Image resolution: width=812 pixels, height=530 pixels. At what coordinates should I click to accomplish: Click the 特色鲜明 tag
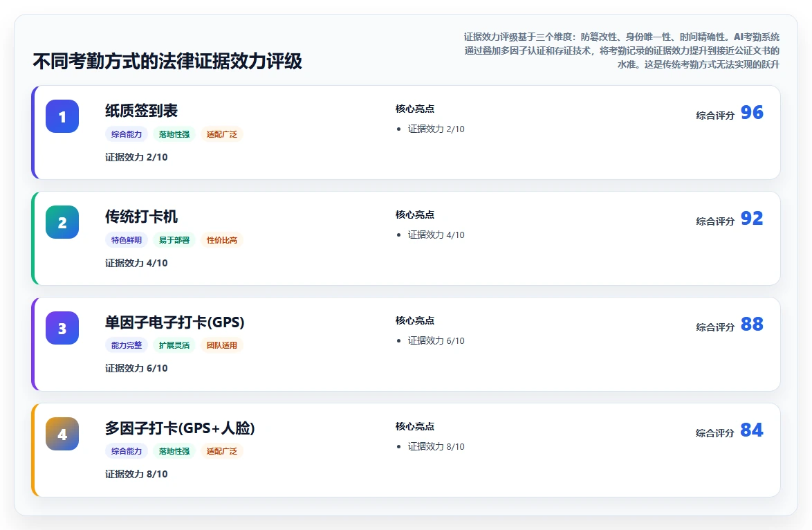tap(127, 240)
